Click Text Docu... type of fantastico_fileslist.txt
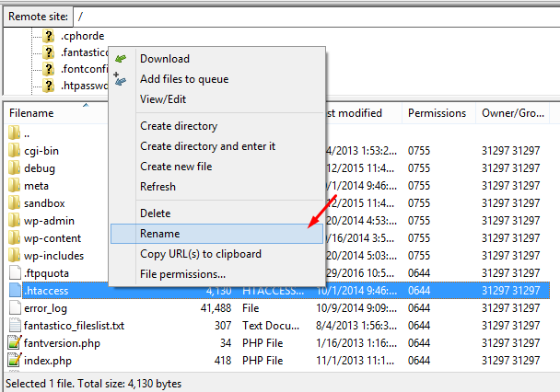 coord(271,326)
